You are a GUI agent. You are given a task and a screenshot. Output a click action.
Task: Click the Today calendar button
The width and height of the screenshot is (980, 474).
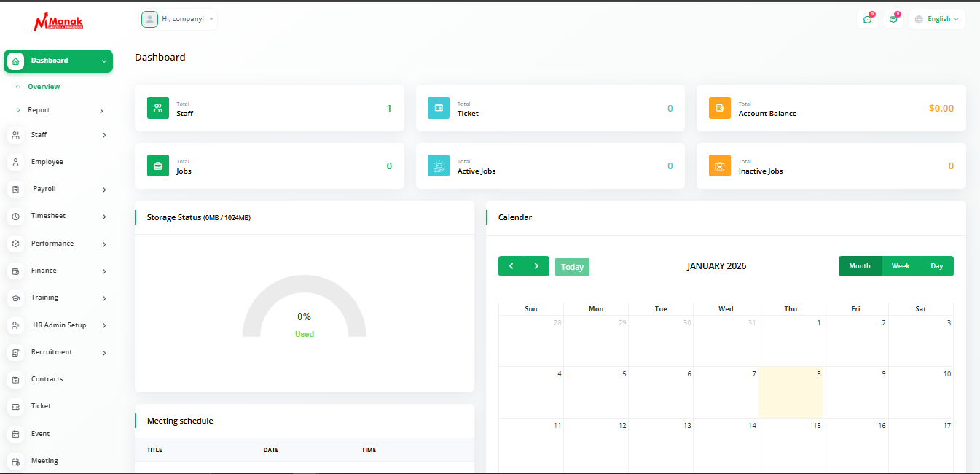pyautogui.click(x=572, y=267)
